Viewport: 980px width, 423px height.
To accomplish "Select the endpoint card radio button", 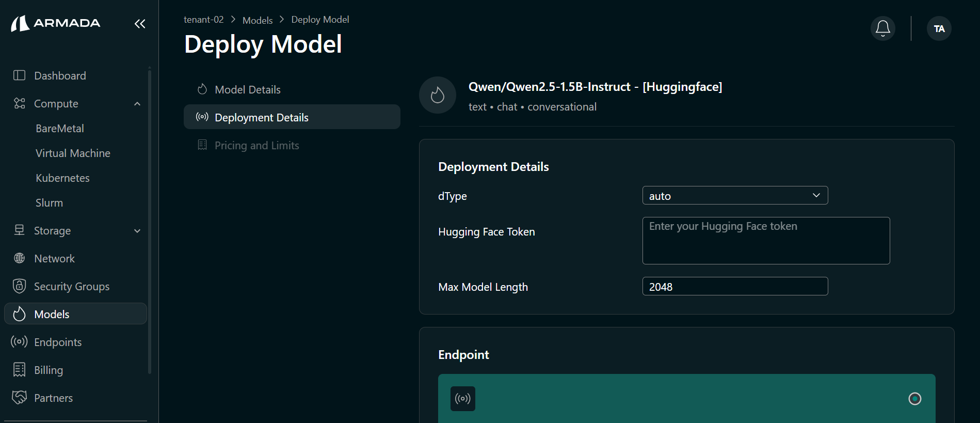I will pos(915,399).
